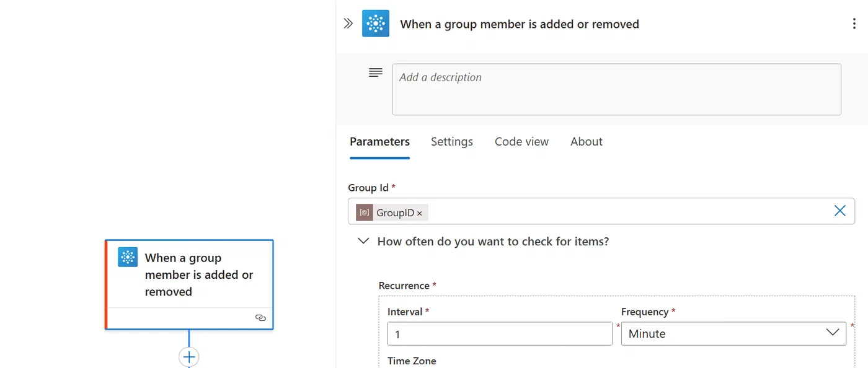Click the connector icon on the canvas trigger card
This screenshot has width=868, height=368.
pos(128,257)
